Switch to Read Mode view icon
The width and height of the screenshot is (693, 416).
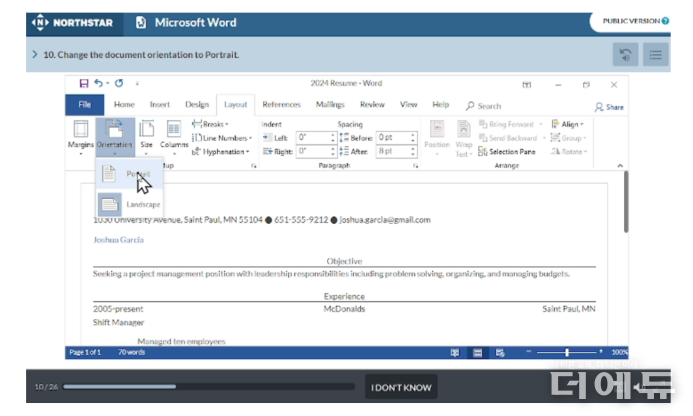point(454,352)
